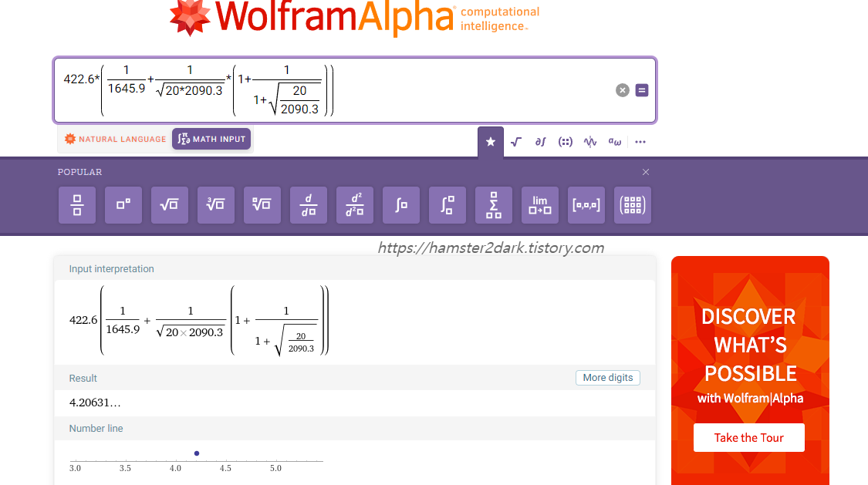This screenshot has height=485, width=868.
Task: Close the Popular templates panel
Action: coord(646,172)
